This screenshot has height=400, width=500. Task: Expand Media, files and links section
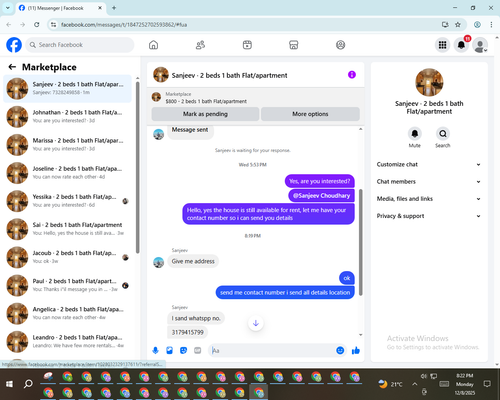point(429,199)
